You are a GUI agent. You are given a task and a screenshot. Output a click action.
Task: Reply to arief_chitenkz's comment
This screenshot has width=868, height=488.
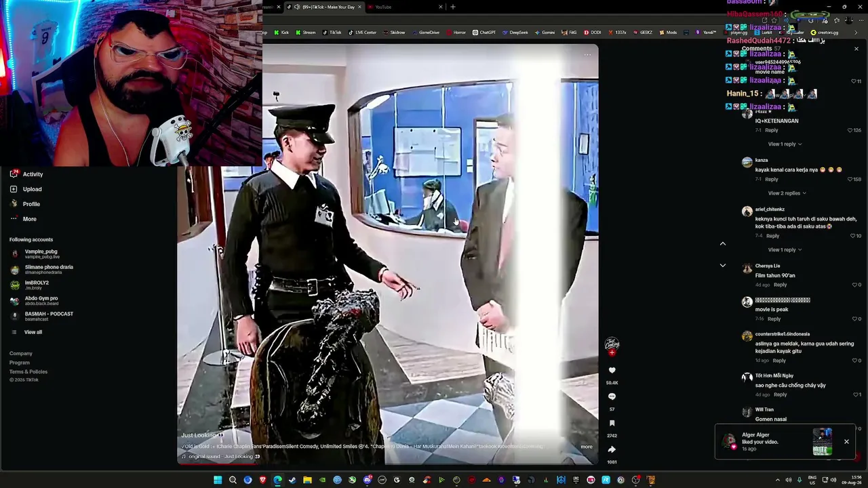point(773,236)
